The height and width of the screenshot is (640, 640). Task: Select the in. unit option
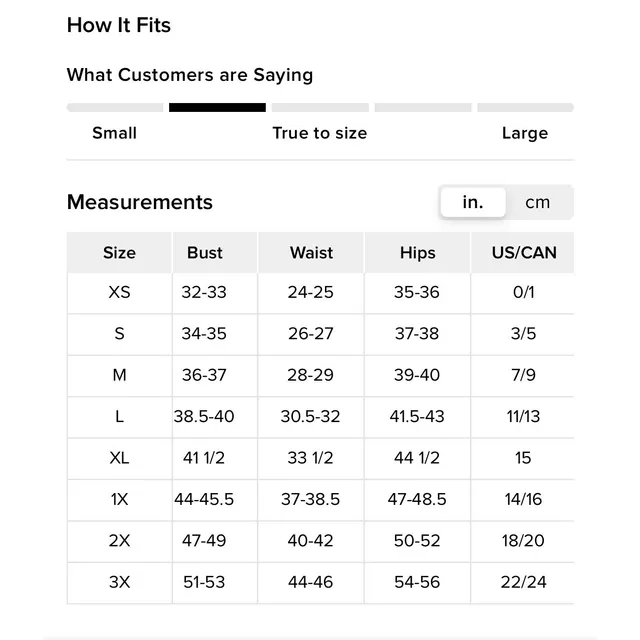(x=473, y=202)
